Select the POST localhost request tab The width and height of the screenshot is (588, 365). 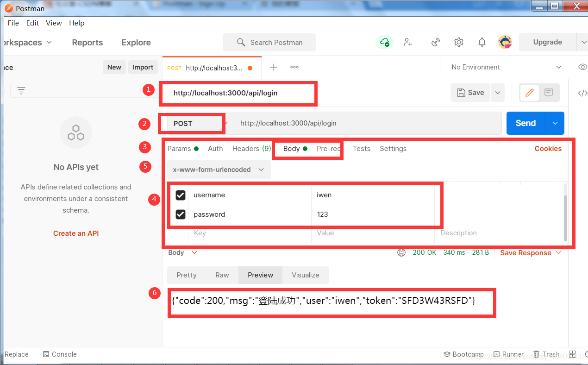click(x=212, y=68)
